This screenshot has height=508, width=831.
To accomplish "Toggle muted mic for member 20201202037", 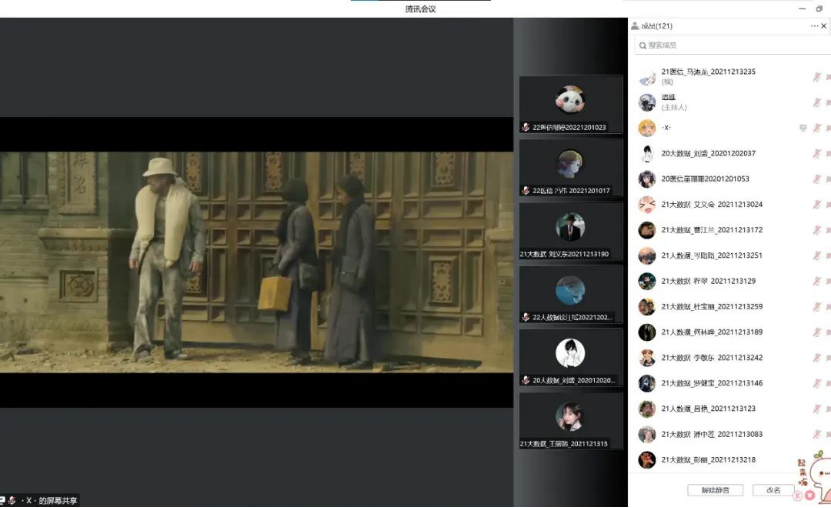I will coord(817,153).
